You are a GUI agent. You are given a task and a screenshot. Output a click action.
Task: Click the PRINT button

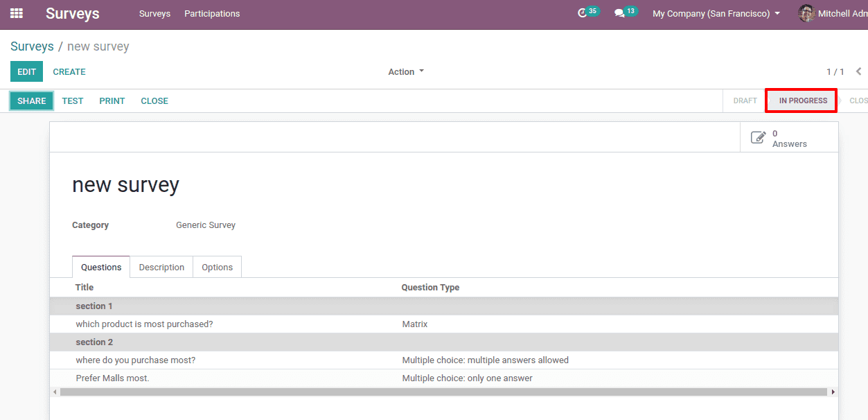(112, 100)
